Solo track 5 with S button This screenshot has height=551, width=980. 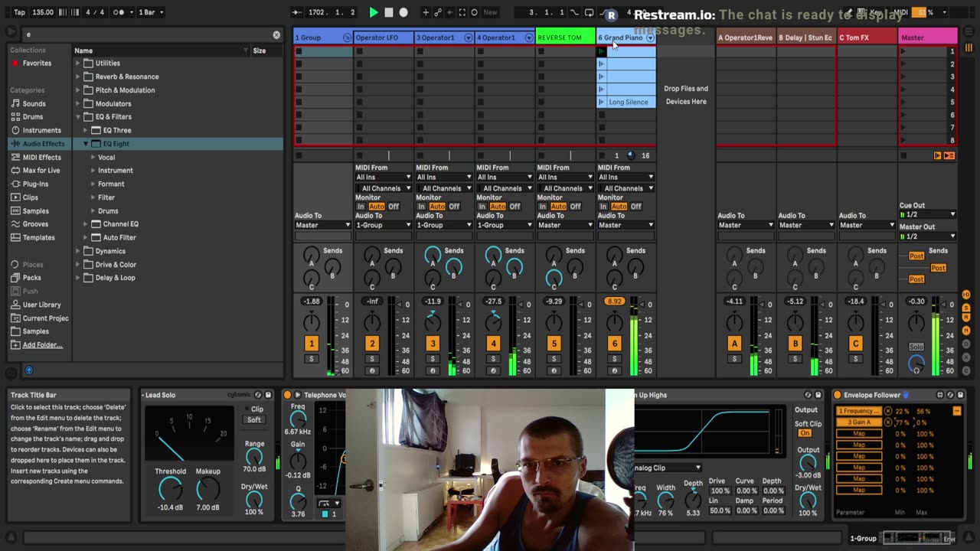[554, 359]
